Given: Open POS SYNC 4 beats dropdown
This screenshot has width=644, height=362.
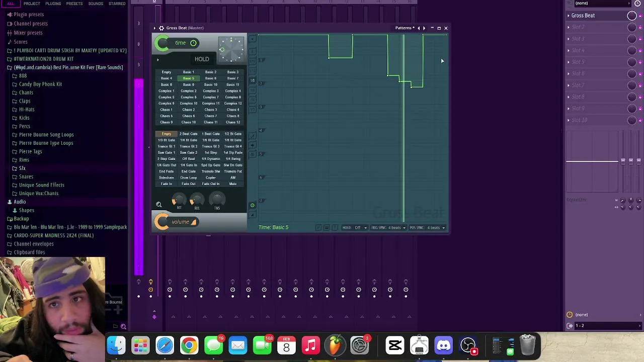Looking at the screenshot, I should pos(427,228).
